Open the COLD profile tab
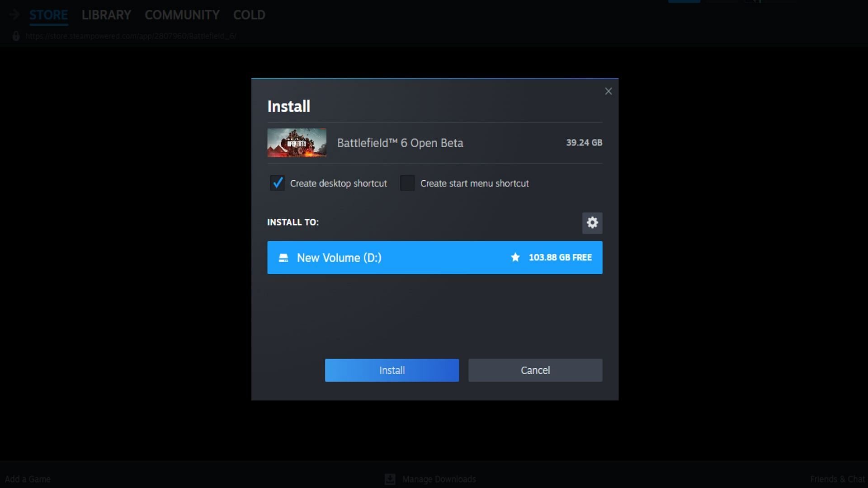 pos(249,15)
